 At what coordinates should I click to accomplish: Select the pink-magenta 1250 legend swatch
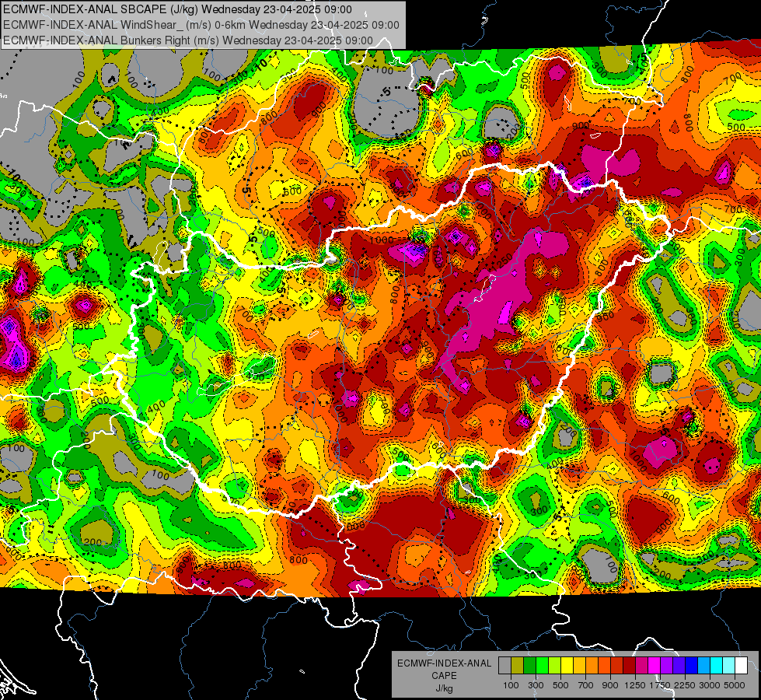point(641,666)
